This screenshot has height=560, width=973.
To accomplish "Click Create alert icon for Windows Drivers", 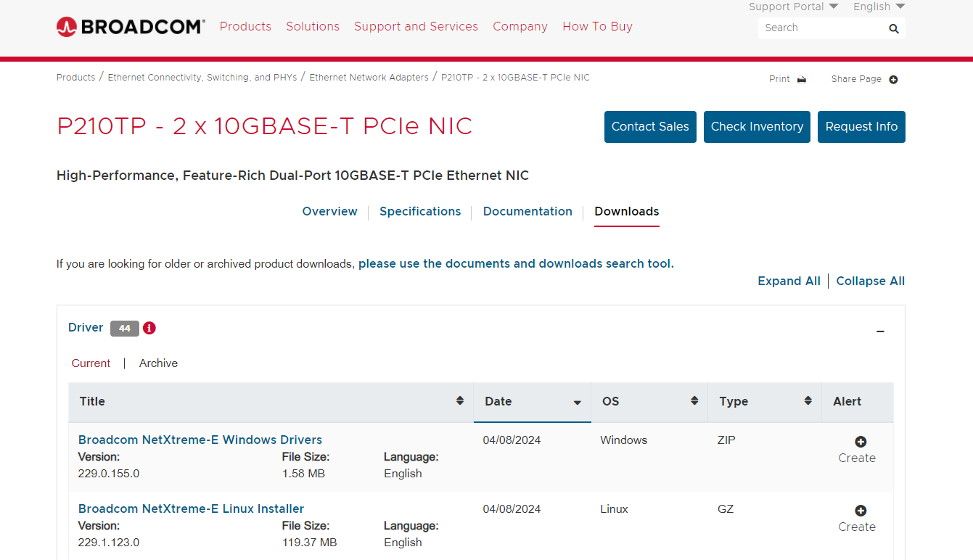I will tap(861, 442).
